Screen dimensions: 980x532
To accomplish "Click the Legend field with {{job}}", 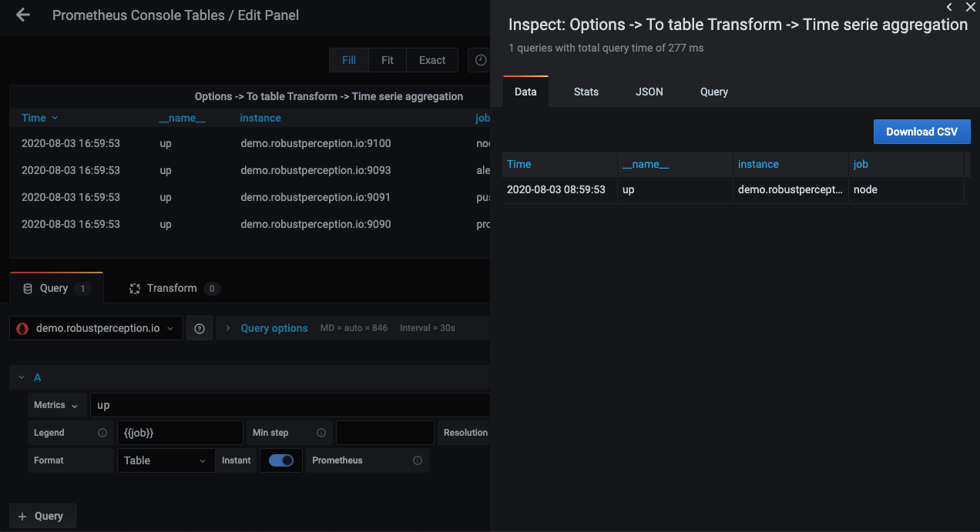I will tap(180, 433).
